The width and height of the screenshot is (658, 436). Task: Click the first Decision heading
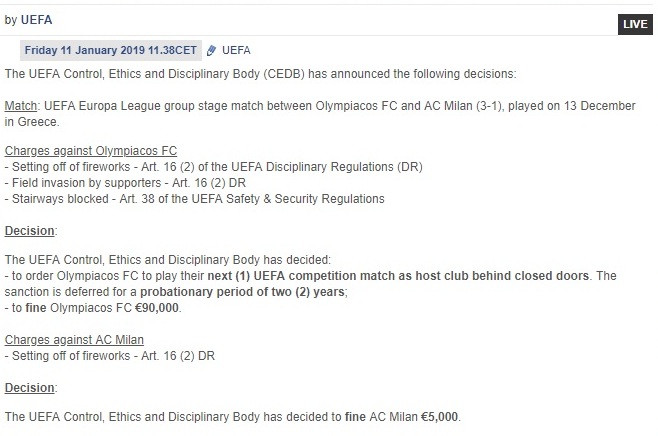click(x=29, y=231)
